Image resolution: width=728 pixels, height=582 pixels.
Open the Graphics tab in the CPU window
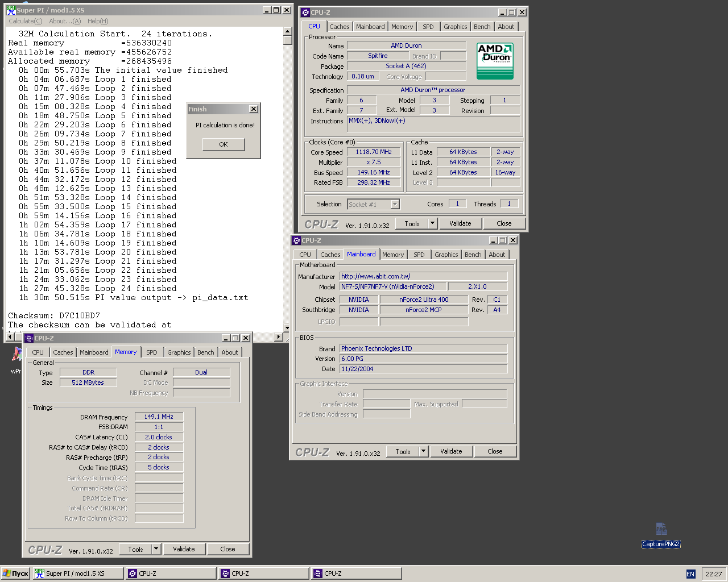click(x=456, y=27)
